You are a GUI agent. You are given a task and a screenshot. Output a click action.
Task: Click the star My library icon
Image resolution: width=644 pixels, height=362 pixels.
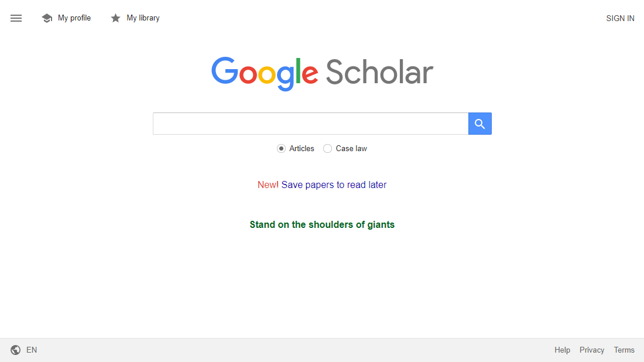coord(115,18)
